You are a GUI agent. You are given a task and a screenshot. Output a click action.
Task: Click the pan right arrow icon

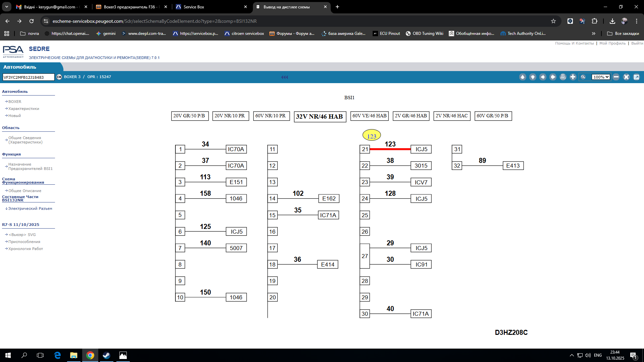tap(553, 77)
